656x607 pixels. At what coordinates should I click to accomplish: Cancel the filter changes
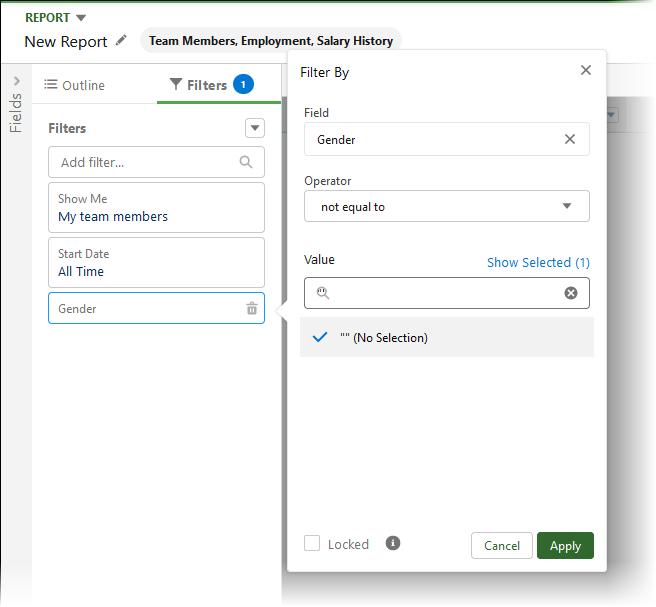502,545
